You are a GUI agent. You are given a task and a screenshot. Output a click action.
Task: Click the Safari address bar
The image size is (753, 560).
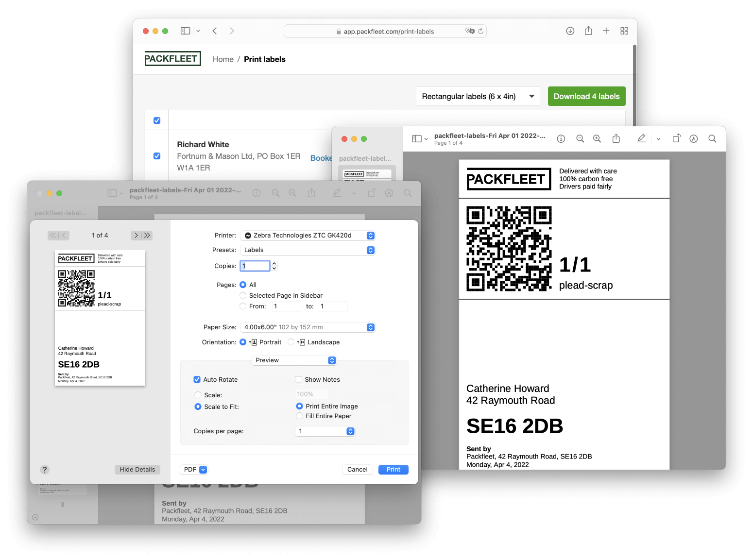click(x=385, y=31)
